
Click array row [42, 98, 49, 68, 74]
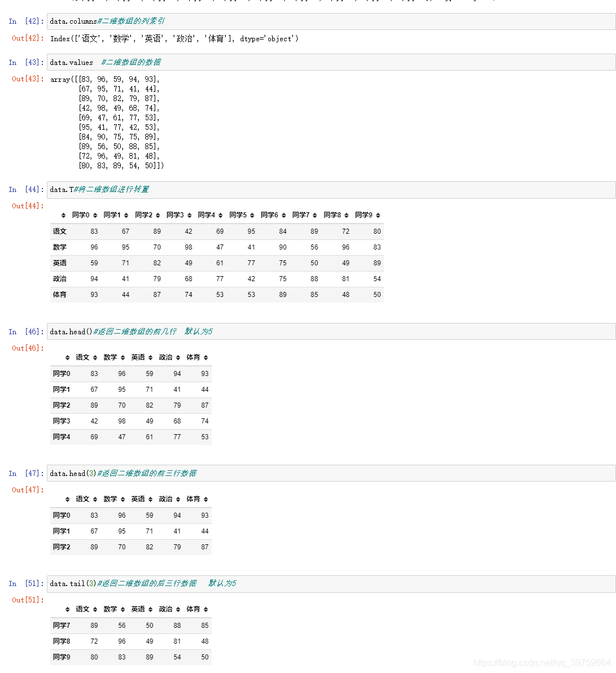tap(119, 108)
